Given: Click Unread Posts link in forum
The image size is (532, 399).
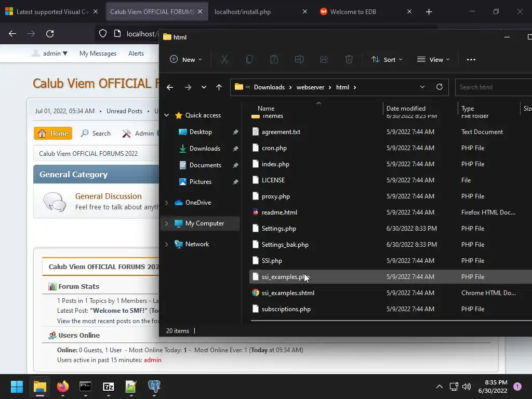Looking at the screenshot, I should click(124, 111).
